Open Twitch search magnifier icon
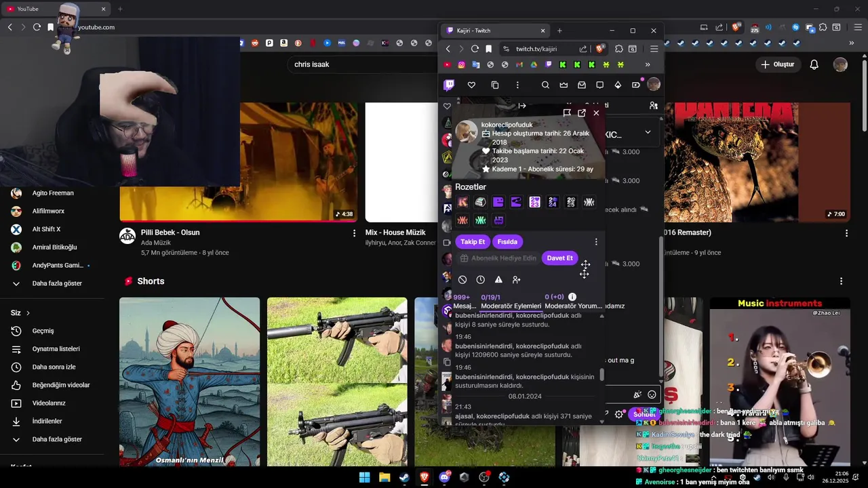The width and height of the screenshot is (868, 488). click(545, 85)
